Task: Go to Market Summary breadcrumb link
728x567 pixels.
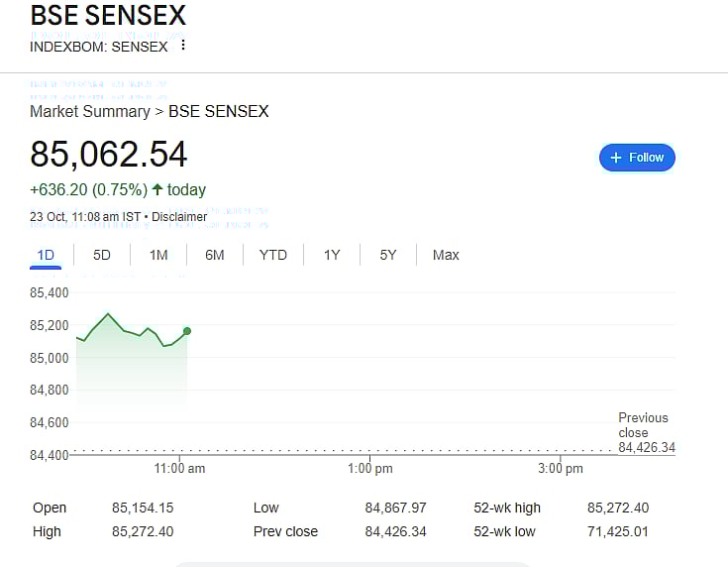Action: pyautogui.click(x=89, y=111)
